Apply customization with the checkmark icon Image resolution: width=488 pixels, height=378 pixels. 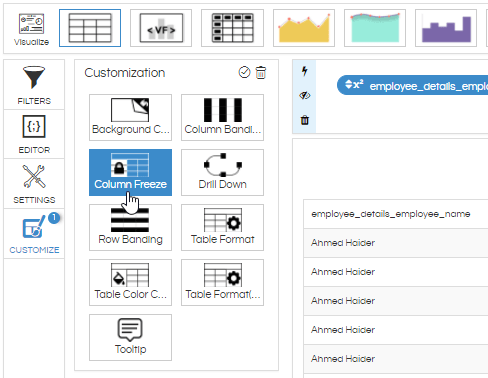pyautogui.click(x=244, y=72)
